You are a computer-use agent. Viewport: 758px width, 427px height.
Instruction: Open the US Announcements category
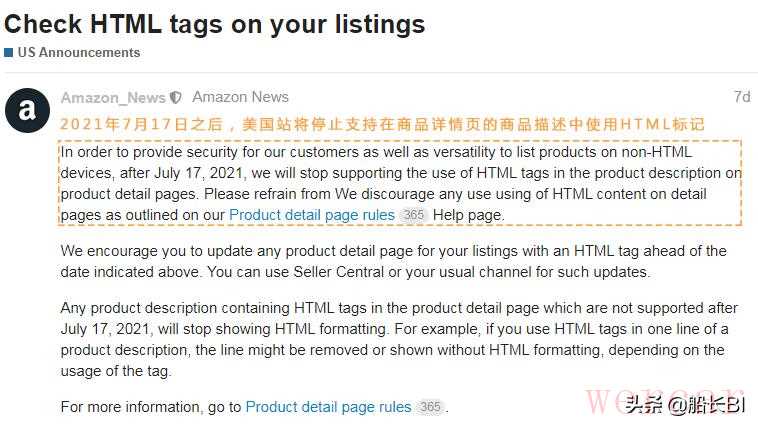click(x=78, y=52)
